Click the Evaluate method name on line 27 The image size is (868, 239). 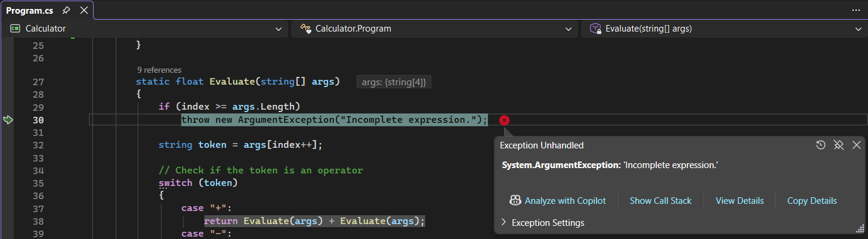point(231,82)
